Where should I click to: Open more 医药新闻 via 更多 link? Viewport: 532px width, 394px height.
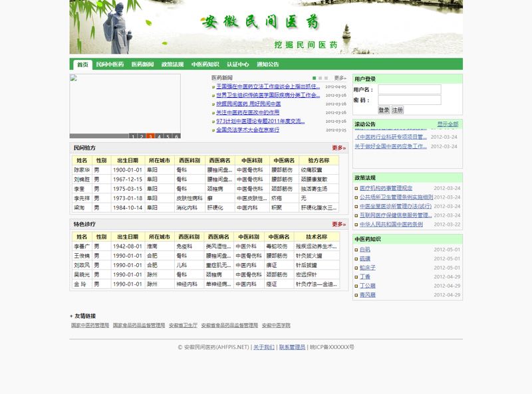coord(340,78)
